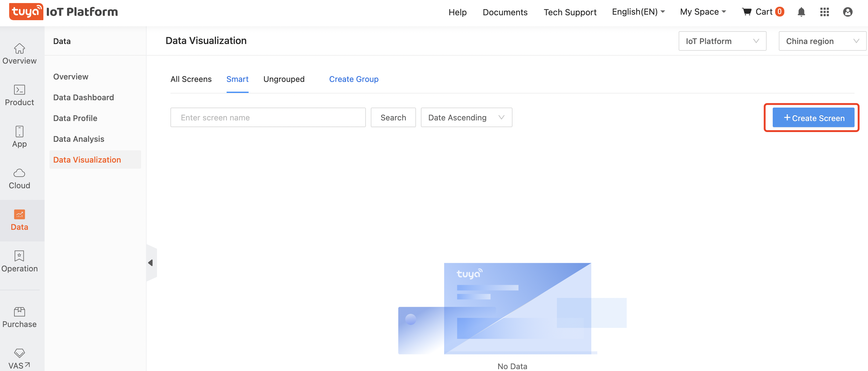Click the Create Screen button
Viewport: 868px width, 371px height.
(813, 118)
